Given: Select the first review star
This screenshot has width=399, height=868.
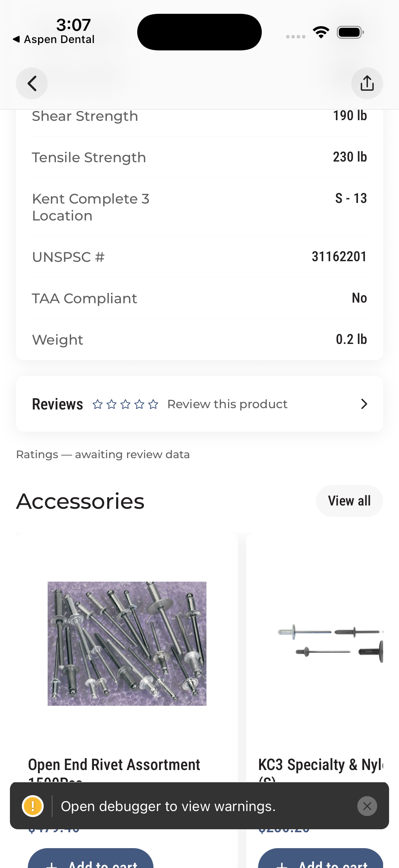Looking at the screenshot, I should [x=98, y=404].
